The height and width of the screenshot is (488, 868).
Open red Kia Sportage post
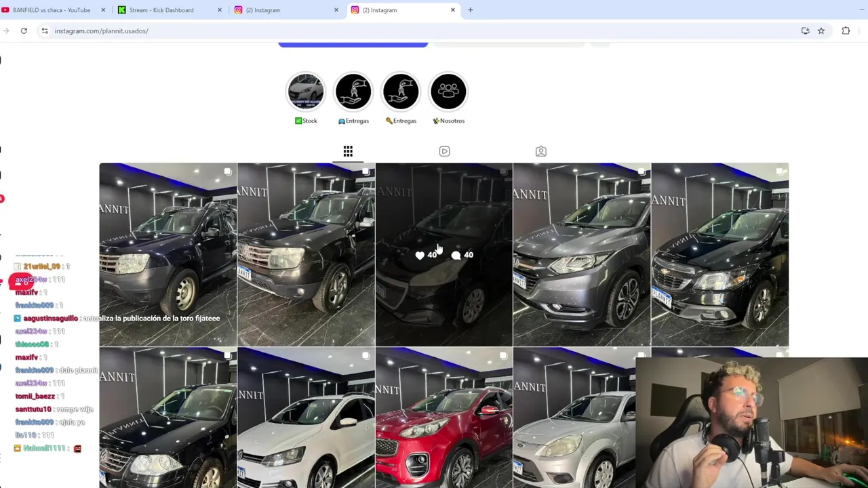(444, 418)
